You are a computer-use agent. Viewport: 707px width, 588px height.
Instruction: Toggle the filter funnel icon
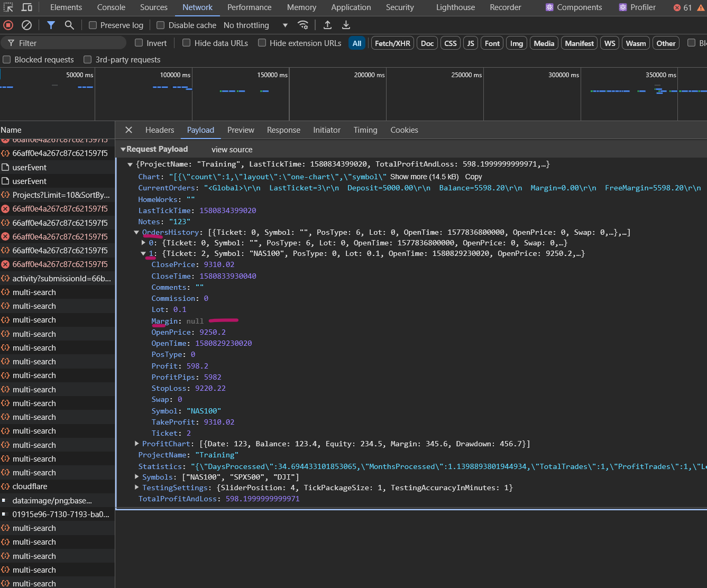[x=51, y=25]
